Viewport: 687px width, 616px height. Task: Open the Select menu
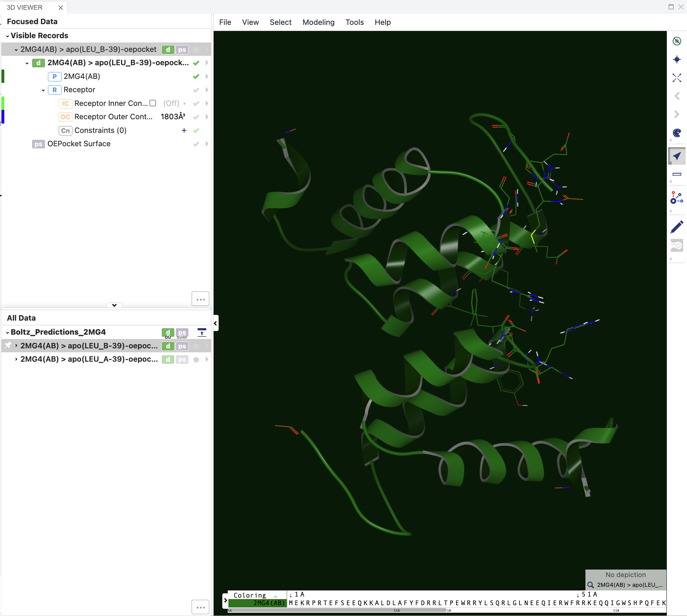(x=281, y=22)
